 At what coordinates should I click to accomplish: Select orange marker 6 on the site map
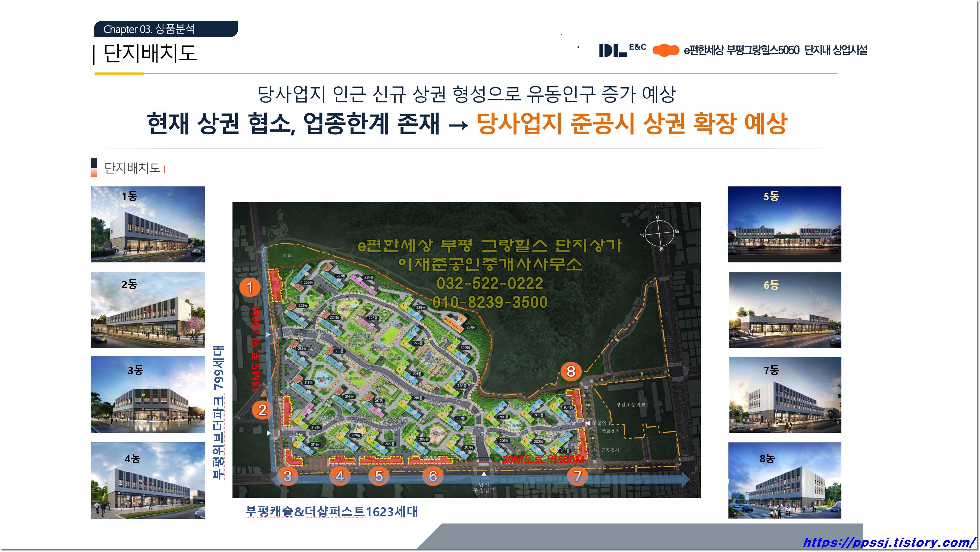click(433, 476)
